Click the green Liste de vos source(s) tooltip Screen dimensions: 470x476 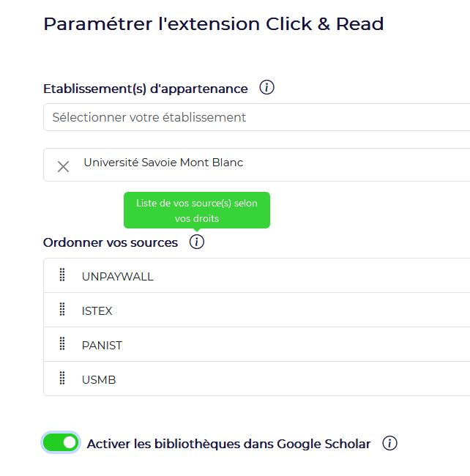(x=197, y=210)
